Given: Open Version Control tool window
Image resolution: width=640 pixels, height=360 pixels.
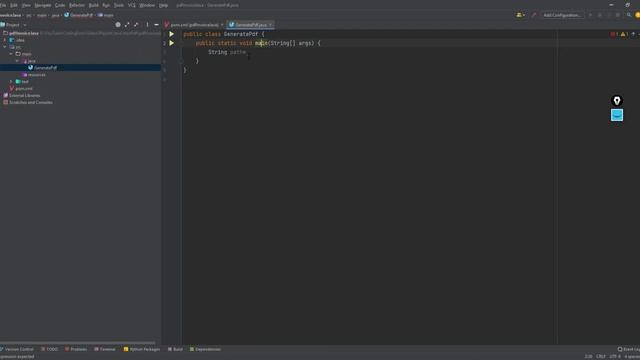Looking at the screenshot, I should tap(17, 349).
